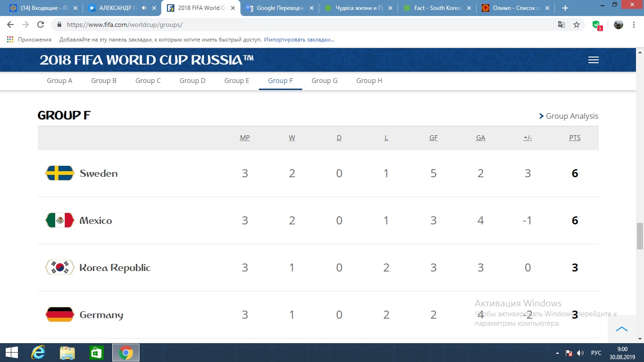This screenshot has height=362, width=644.
Task: Click the site info padlock icon
Action: (59, 25)
